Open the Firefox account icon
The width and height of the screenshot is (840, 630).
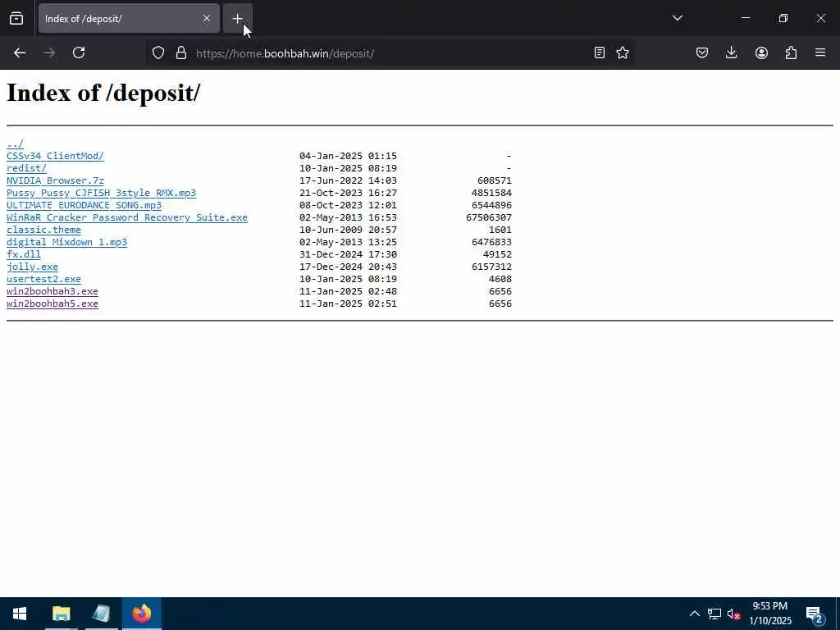[x=761, y=52]
